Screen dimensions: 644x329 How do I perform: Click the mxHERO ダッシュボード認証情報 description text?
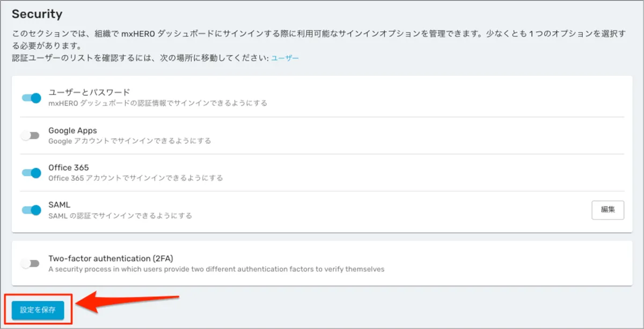click(158, 103)
